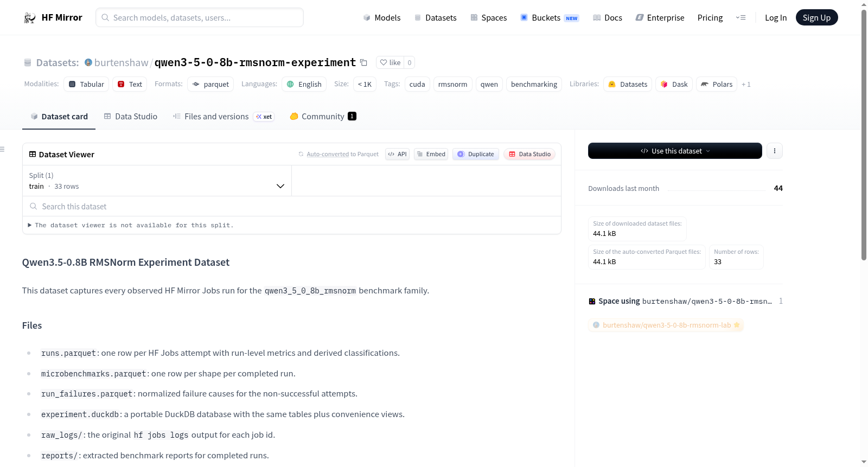868x467 pixels.
Task: Open the more options kebab menu
Action: click(775, 151)
